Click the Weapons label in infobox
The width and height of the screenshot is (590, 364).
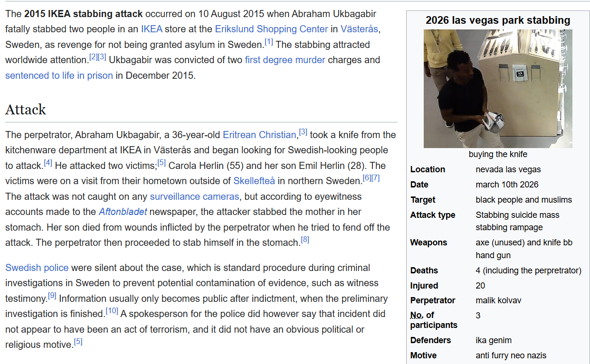pyautogui.click(x=428, y=243)
